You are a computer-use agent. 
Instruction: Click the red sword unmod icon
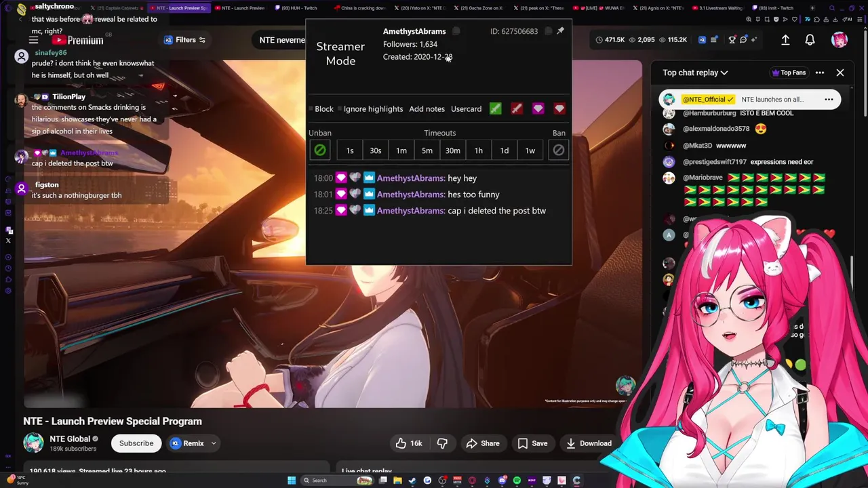[x=517, y=108]
